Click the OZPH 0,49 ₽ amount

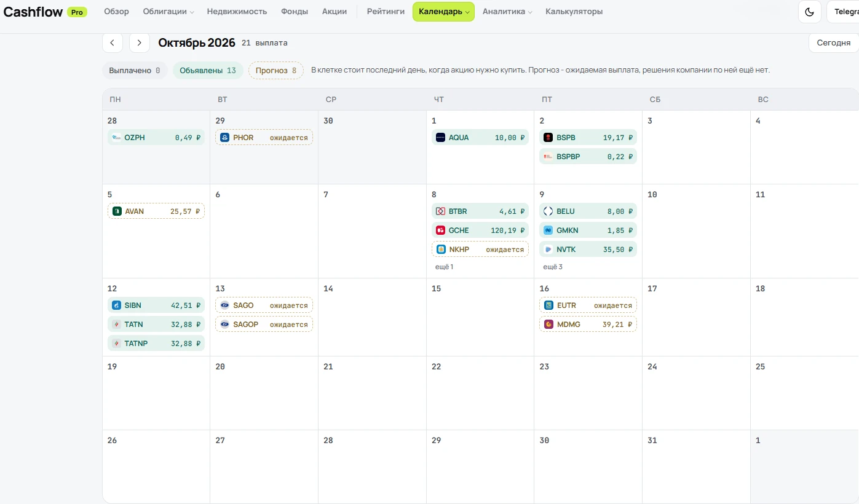click(188, 138)
